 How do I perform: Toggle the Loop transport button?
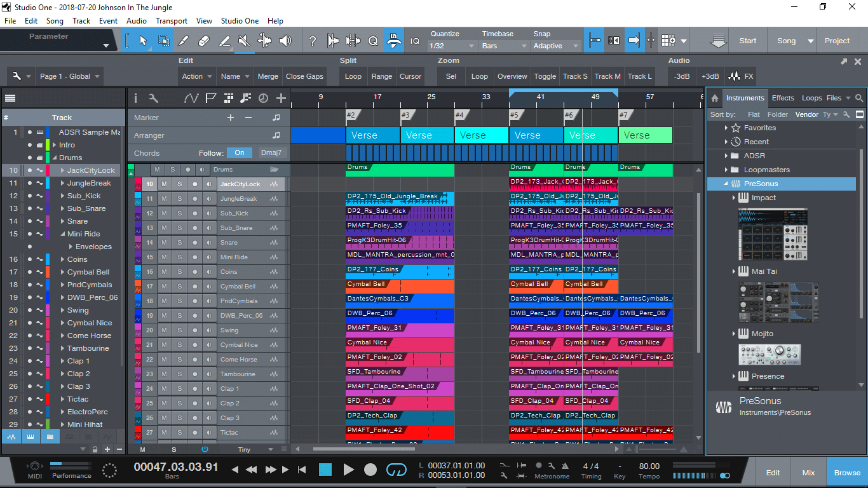(396, 470)
